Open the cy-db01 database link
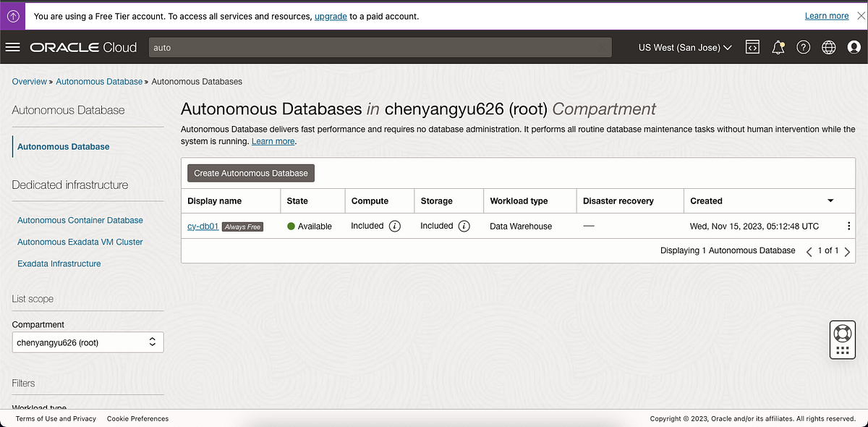The height and width of the screenshot is (427, 868). [203, 227]
